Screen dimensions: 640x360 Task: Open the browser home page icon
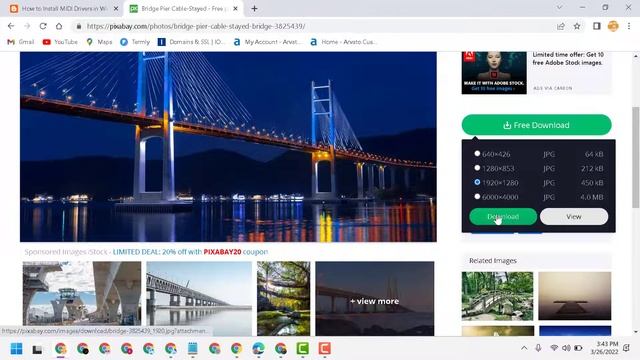(x=59, y=26)
